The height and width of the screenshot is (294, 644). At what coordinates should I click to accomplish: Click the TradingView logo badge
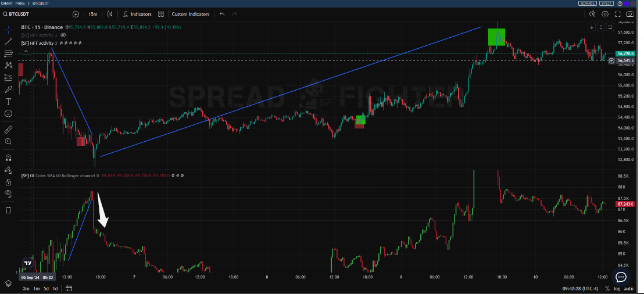[x=27, y=263]
